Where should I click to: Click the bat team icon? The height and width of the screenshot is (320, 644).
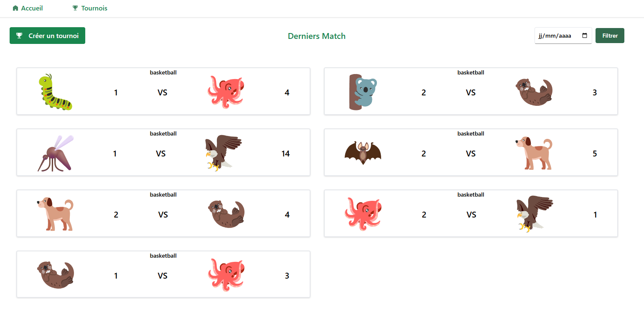pos(362,153)
